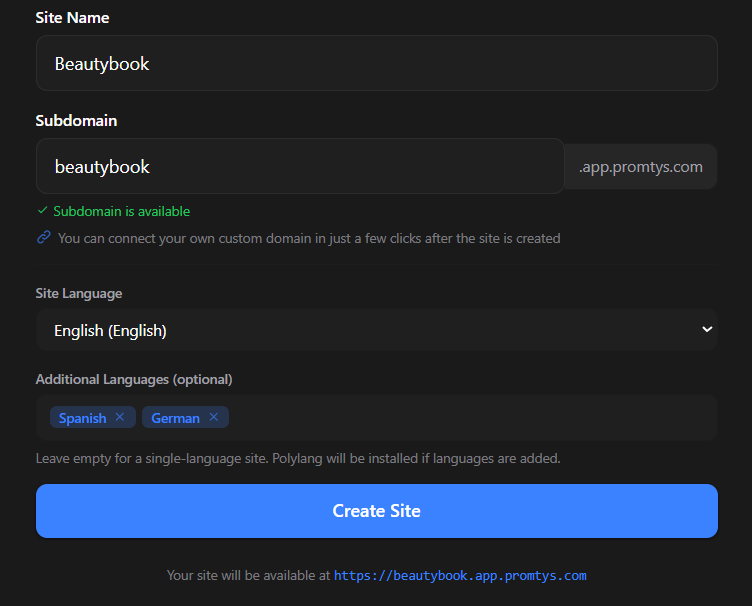Image resolution: width=752 pixels, height=606 pixels.
Task: Click the Additional Languages (optional) label
Action: [134, 379]
